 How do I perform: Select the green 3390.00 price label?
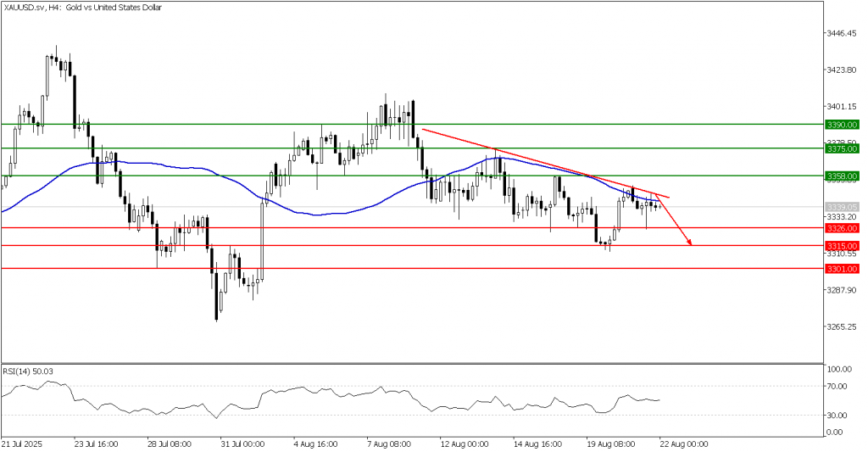(x=843, y=125)
